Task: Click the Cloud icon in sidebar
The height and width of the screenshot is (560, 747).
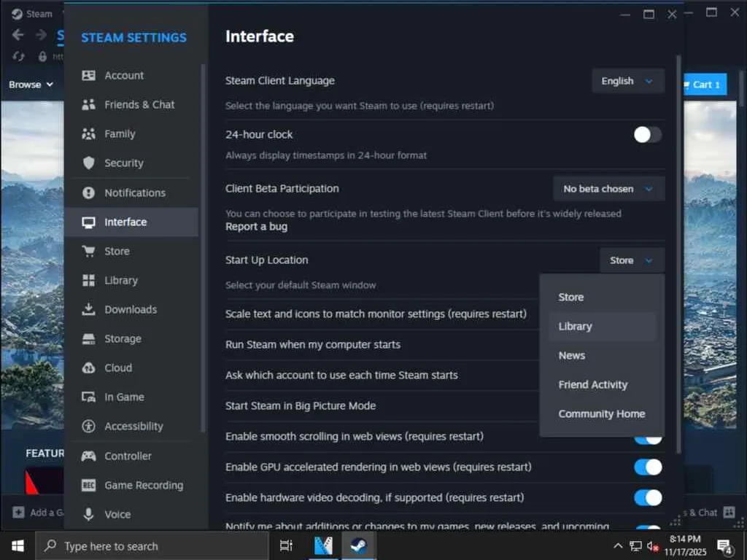Action: tap(88, 367)
